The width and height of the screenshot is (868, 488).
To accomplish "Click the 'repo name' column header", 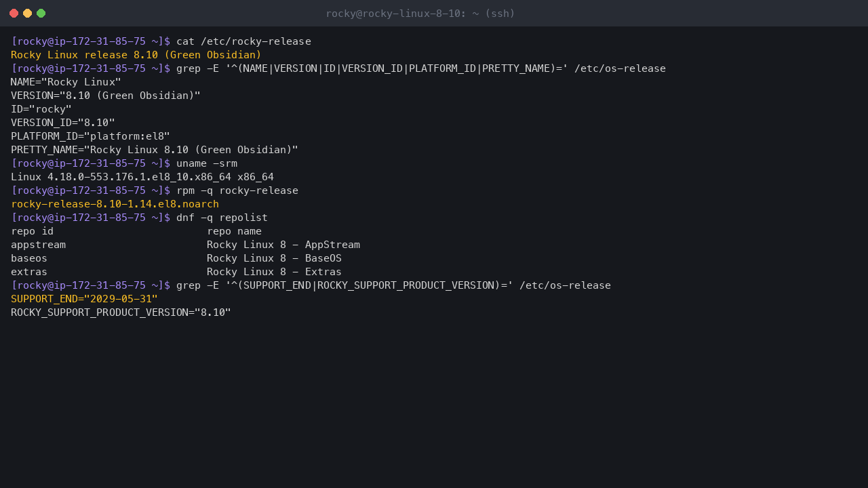I will (x=234, y=231).
